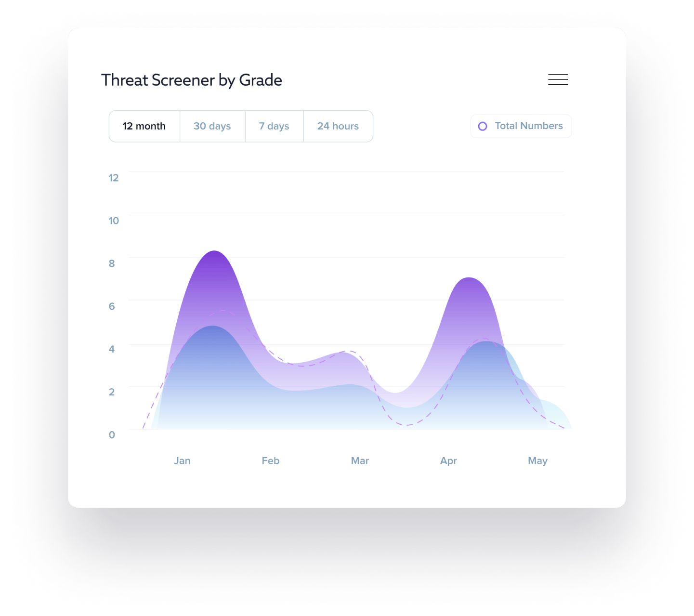Switch to the 24 hours tab
Viewport: 694px width, 616px height.
pyautogui.click(x=338, y=126)
